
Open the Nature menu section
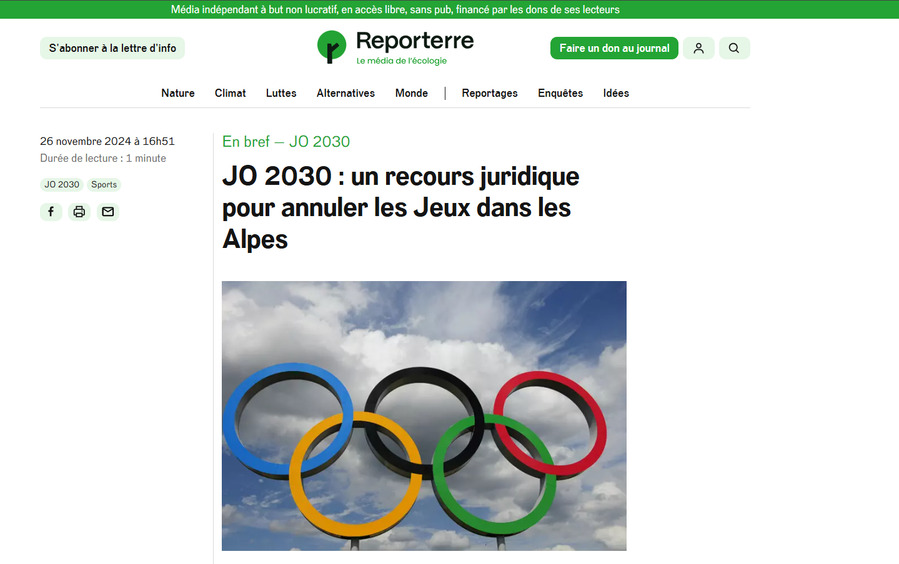click(178, 93)
